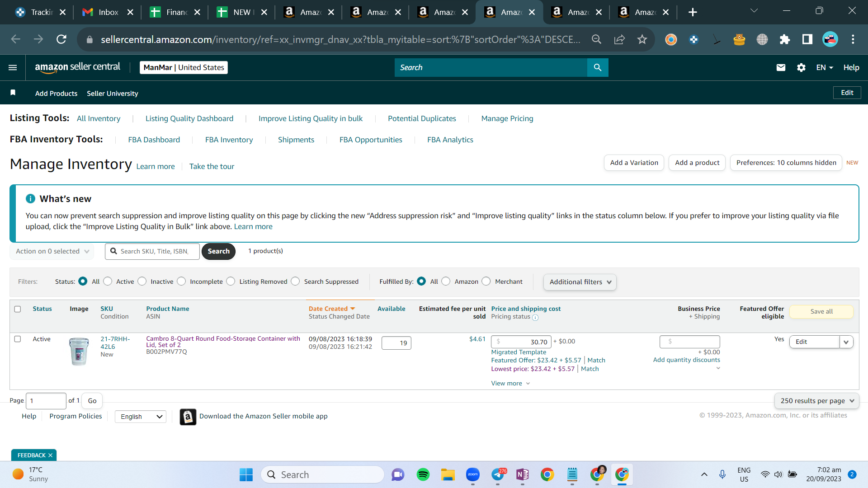The height and width of the screenshot is (488, 868).
Task: Open Zoom from the taskbar
Action: tap(473, 474)
